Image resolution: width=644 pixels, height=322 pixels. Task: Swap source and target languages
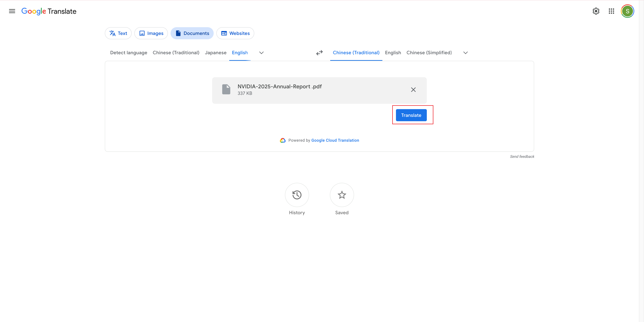[319, 53]
